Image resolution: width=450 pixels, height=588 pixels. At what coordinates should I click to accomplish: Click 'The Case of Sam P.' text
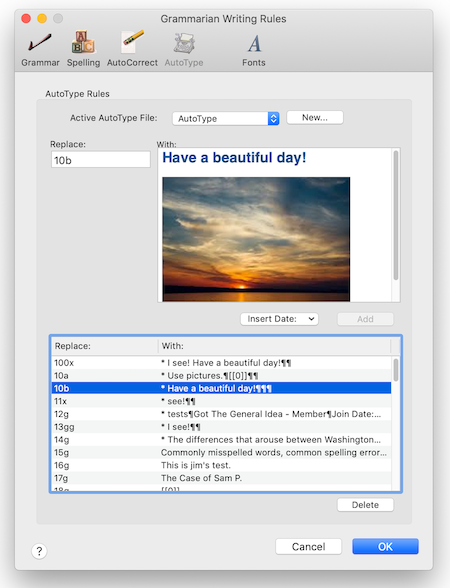tap(201, 478)
